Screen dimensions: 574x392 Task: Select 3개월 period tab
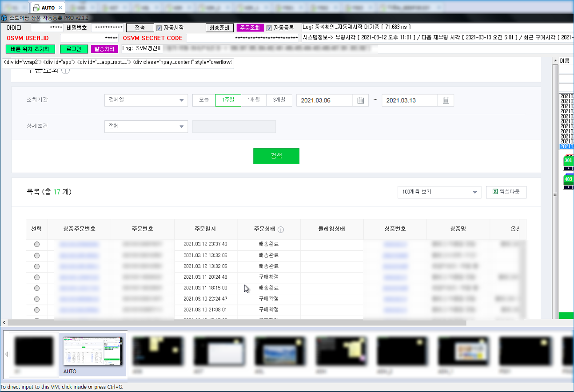click(x=279, y=100)
